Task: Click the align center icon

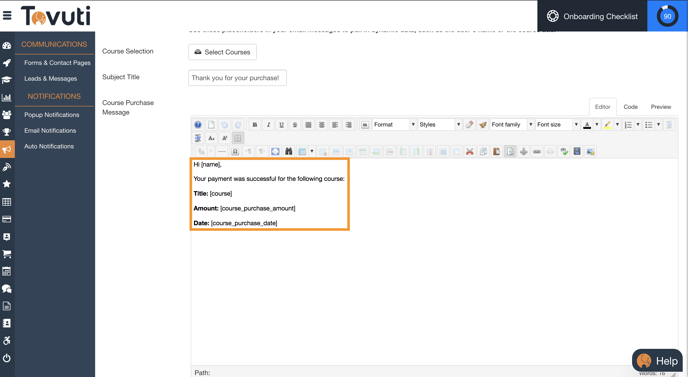Action: (x=322, y=125)
